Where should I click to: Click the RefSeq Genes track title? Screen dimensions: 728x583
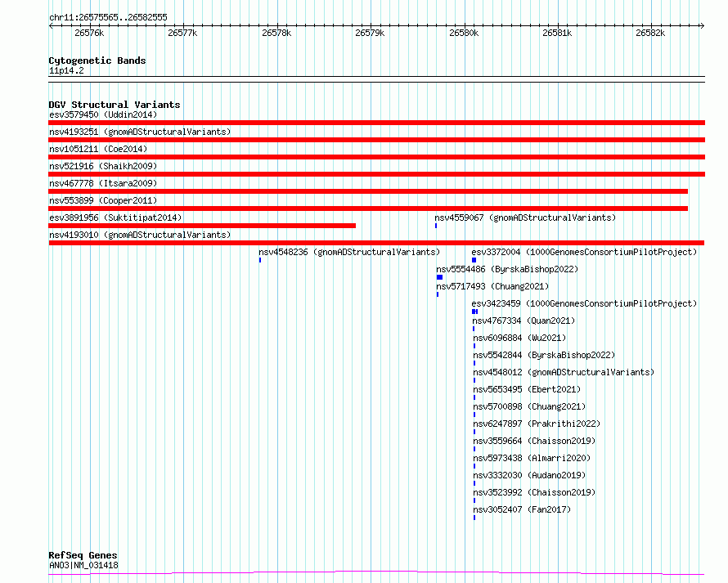[x=83, y=555]
